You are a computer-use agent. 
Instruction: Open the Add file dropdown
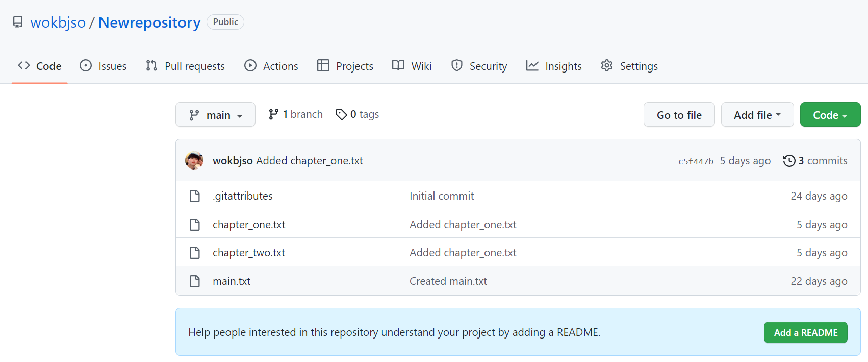(757, 115)
